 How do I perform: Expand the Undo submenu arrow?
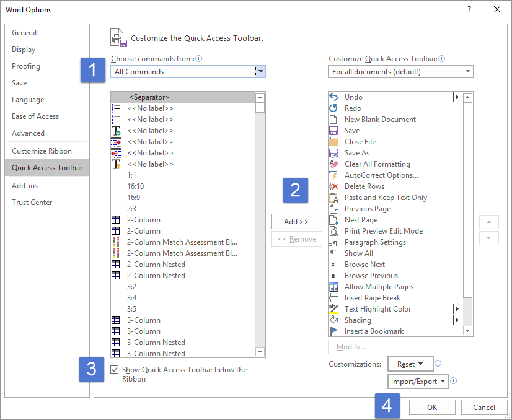[x=457, y=97]
